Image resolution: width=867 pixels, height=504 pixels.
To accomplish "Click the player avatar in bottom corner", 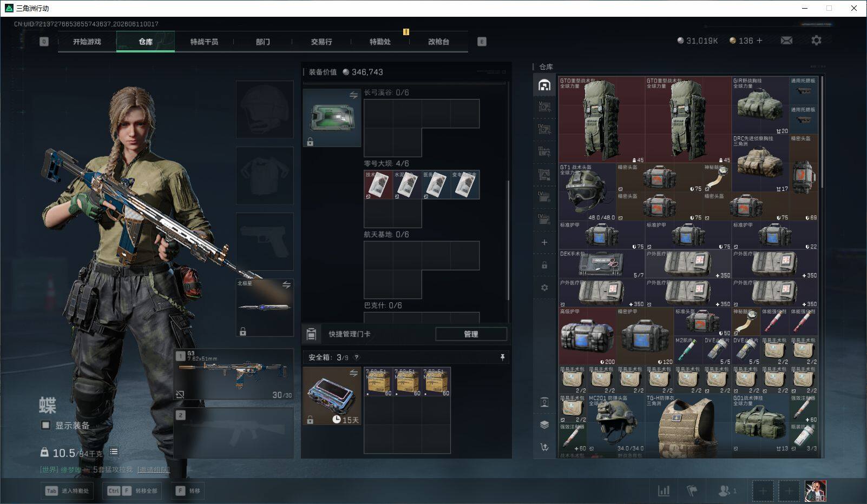I will (x=815, y=490).
